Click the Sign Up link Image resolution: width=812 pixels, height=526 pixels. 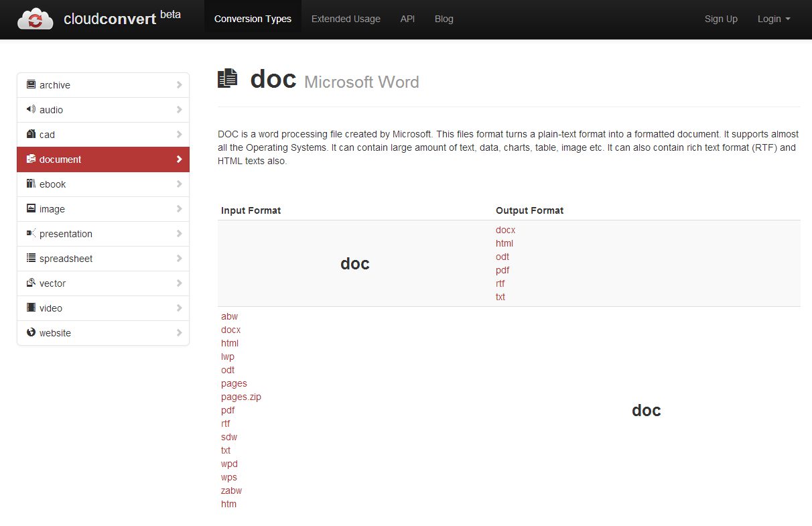721,19
